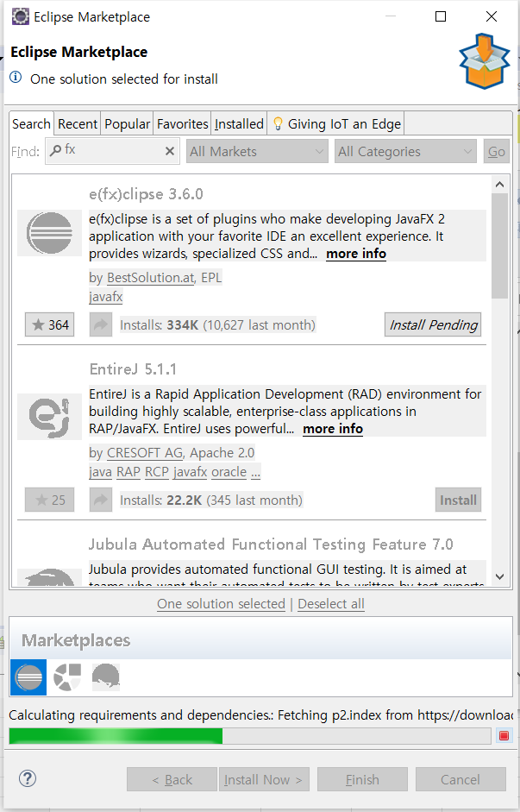This screenshot has height=812, width=520.
Task: Click the e(fx)clipse plugin logo thumbnail
Action: coord(50,233)
